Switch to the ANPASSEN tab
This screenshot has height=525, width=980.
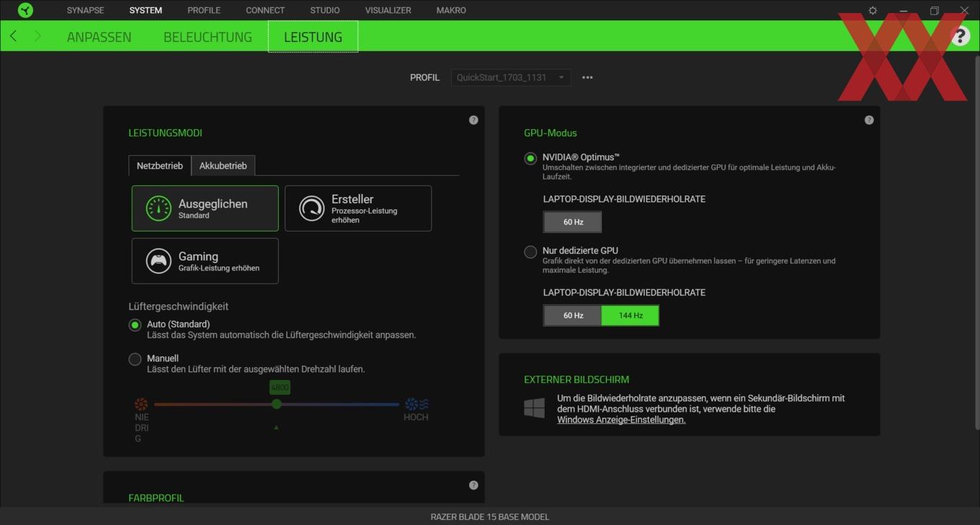pos(99,37)
